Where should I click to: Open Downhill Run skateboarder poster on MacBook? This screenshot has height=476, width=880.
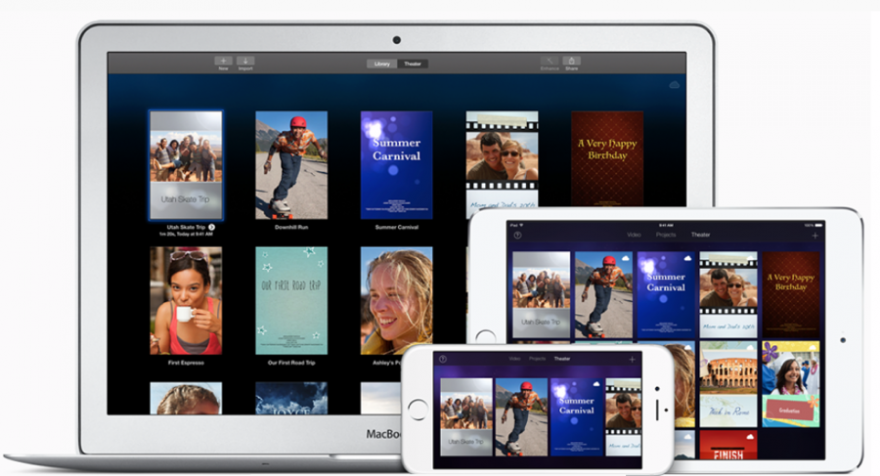(x=291, y=165)
